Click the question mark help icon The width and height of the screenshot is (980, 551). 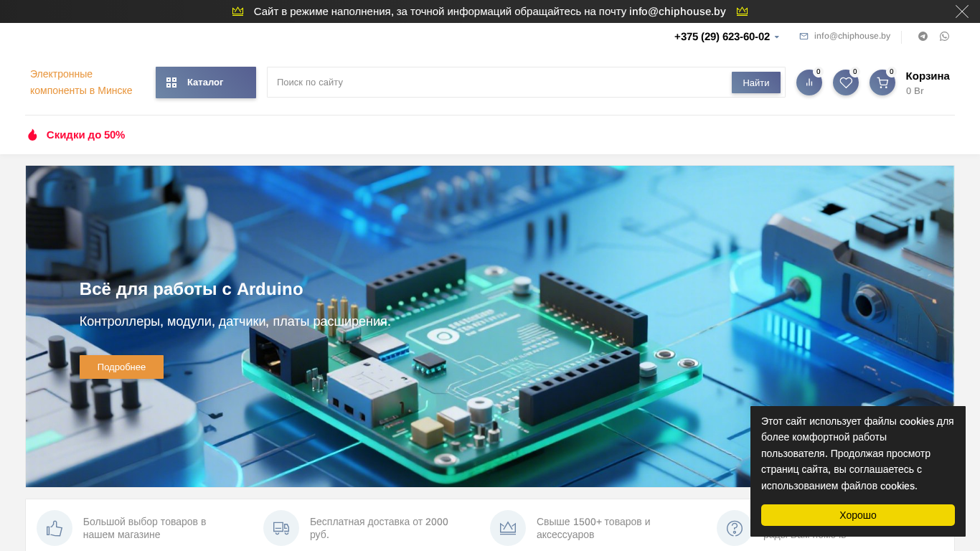point(734,528)
